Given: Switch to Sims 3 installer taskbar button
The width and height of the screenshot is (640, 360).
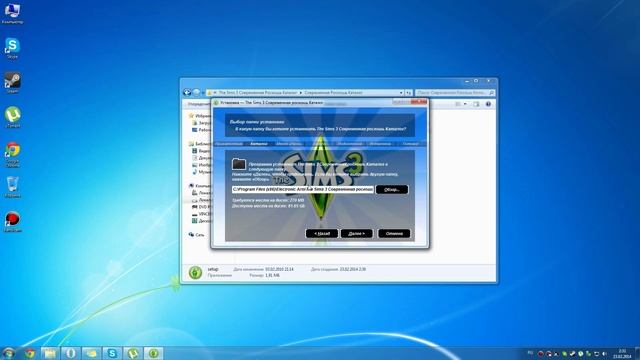Looking at the screenshot, I should 153,353.
